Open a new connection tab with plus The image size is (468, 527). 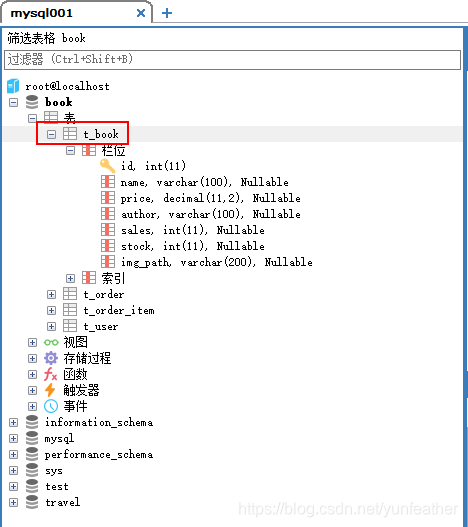click(x=167, y=13)
